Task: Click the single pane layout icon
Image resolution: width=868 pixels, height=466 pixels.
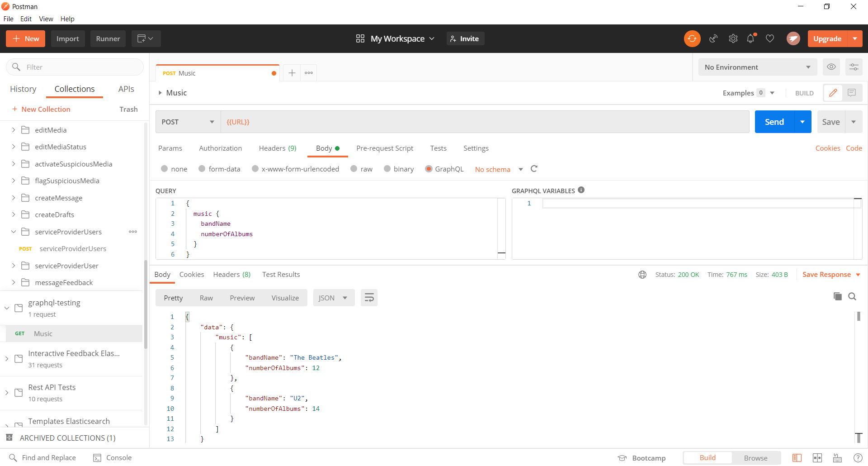Action: (x=797, y=458)
